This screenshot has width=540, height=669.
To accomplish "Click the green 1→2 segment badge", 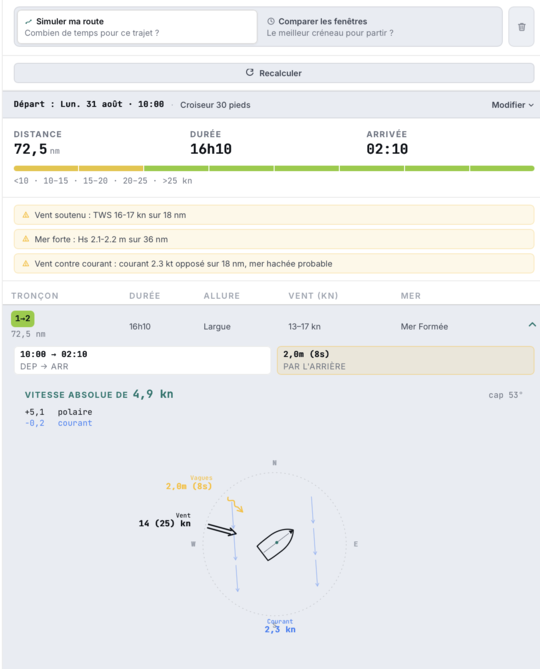I will coord(23,319).
